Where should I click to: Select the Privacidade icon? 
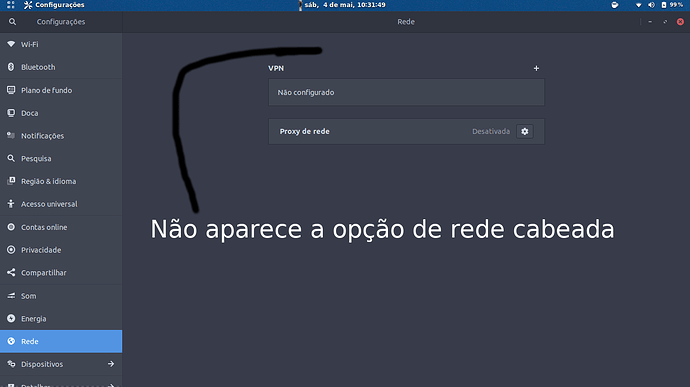(x=11, y=250)
